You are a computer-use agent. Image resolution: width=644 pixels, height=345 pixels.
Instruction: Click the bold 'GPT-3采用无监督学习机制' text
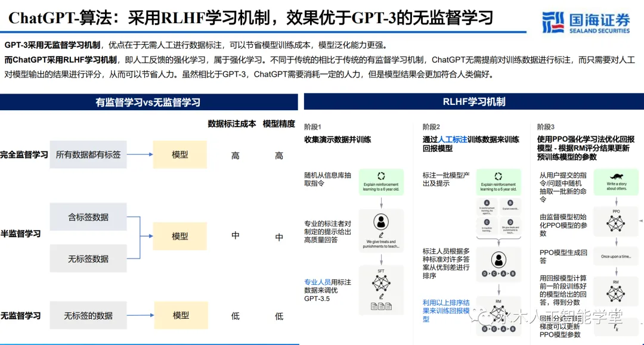tap(52, 45)
